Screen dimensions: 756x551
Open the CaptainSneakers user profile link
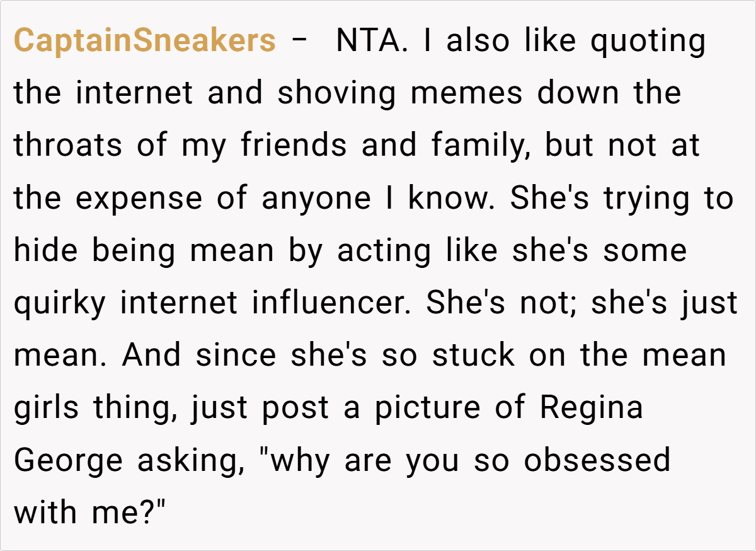point(144,41)
